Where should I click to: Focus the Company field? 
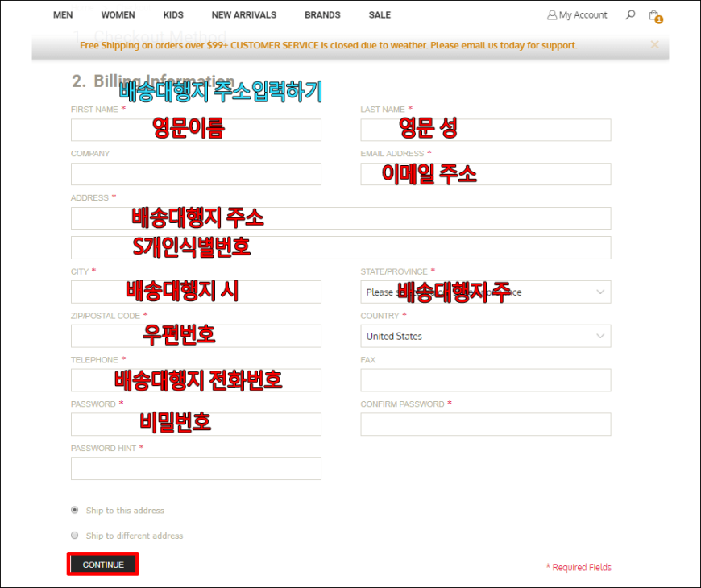(196, 174)
